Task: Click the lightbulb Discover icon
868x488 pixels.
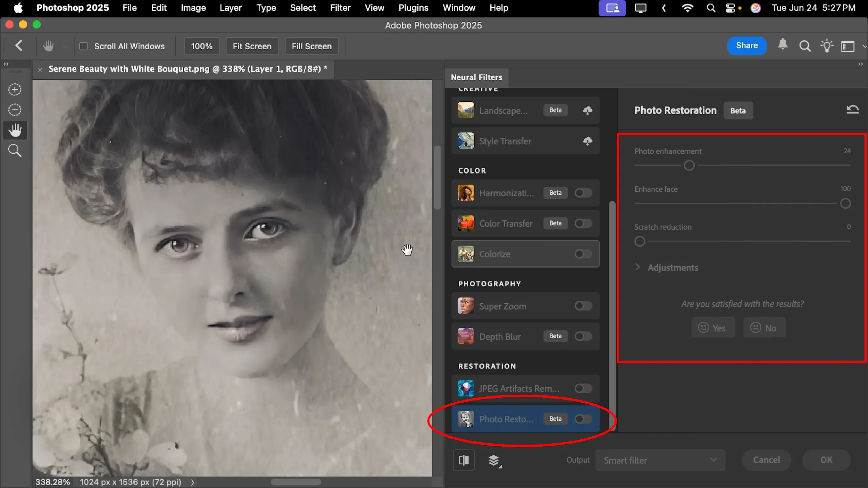Action: coord(827,45)
